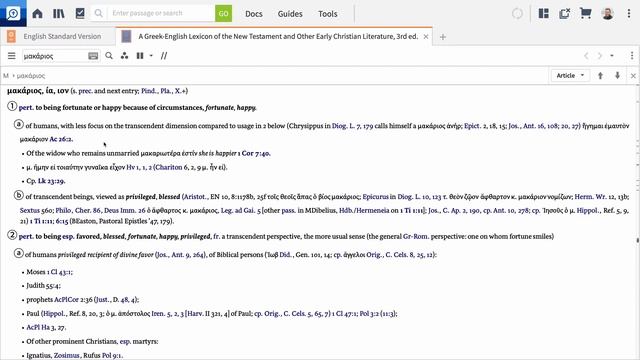
Task: Click the circled sense number 2 marker
Action: pyautogui.click(x=12, y=236)
